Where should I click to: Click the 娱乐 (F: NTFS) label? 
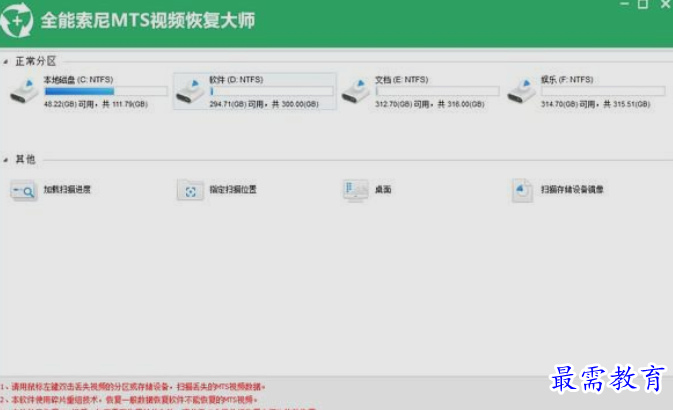[x=567, y=79]
